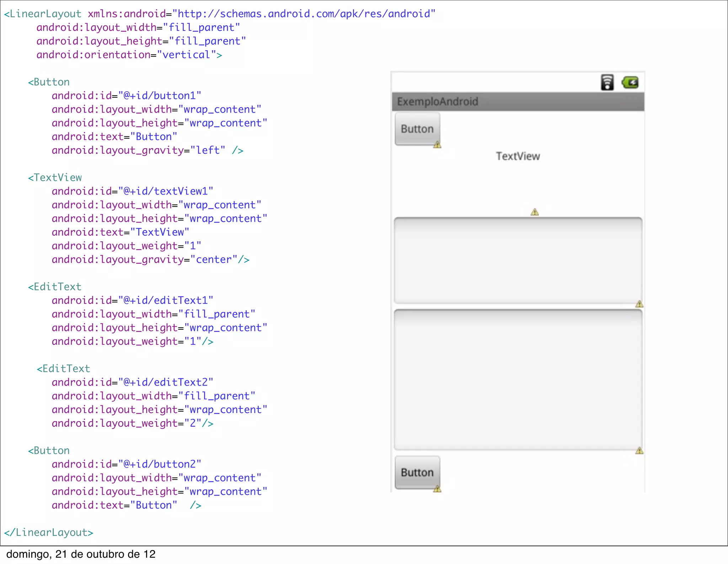Click the ExemploAndroid title bar

[x=518, y=102]
